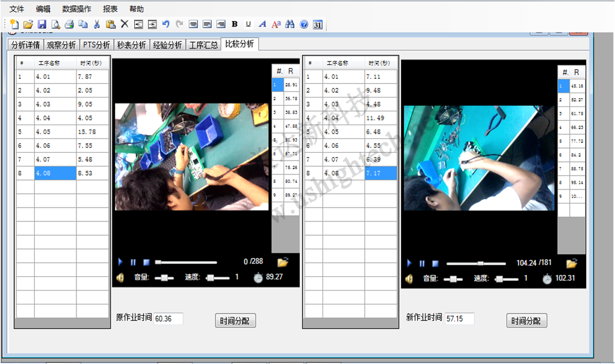Click 时间分配 button beside 新作业时间
The height and width of the screenshot is (364, 615).
pos(527,321)
